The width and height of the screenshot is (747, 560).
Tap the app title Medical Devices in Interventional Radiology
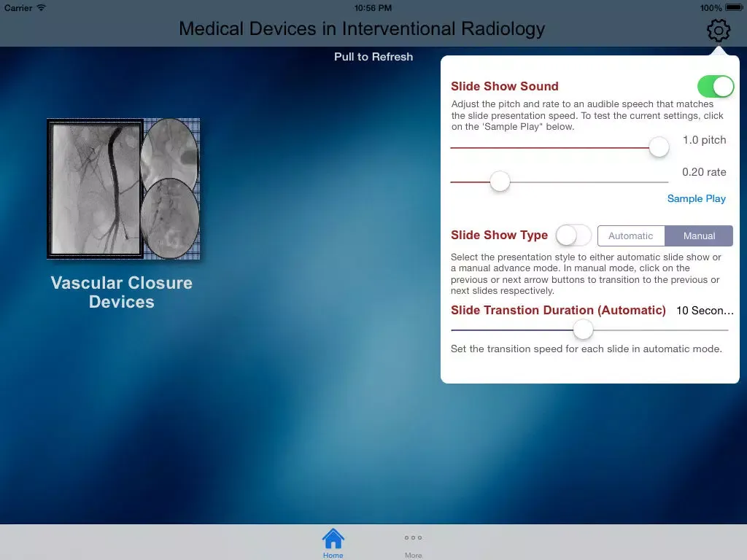click(362, 29)
